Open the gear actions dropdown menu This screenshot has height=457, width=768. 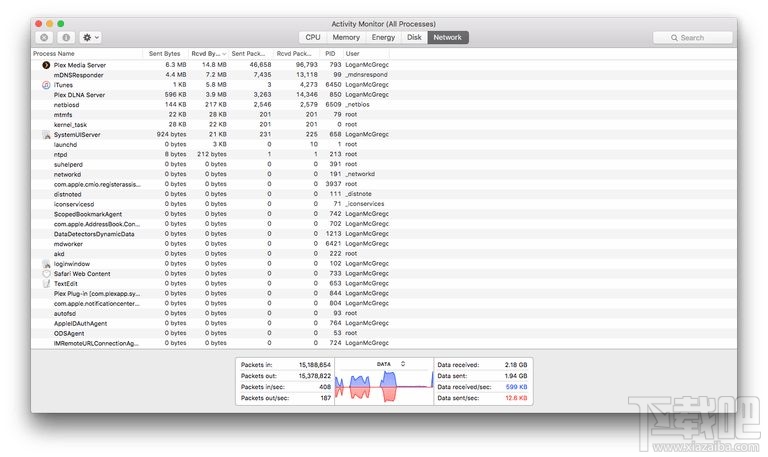[x=91, y=38]
